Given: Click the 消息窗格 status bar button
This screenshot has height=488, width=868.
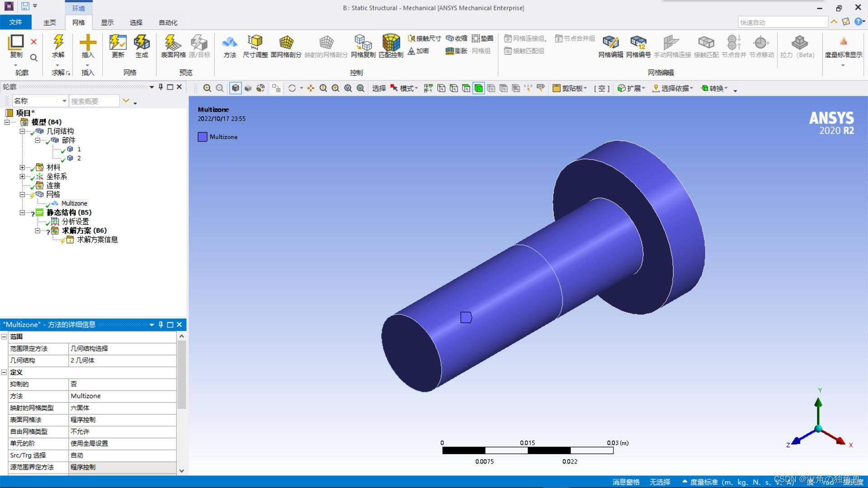Looking at the screenshot, I should point(626,482).
